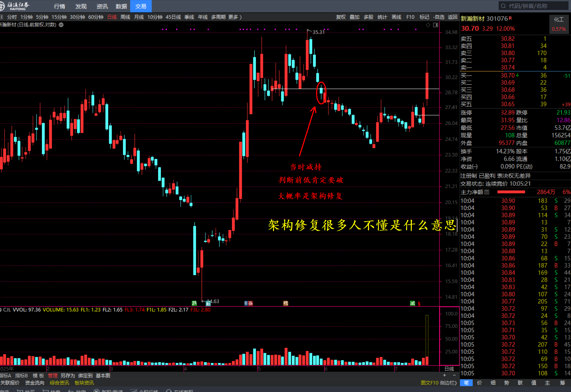Click the 日线 label under volume axis

(449, 369)
